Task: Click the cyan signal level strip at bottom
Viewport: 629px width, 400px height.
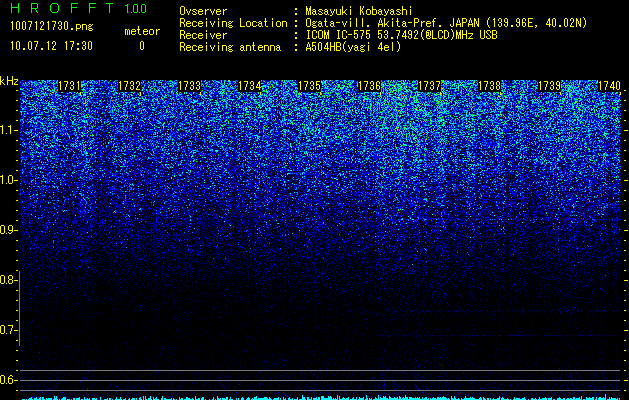Action: pyautogui.click(x=321, y=398)
